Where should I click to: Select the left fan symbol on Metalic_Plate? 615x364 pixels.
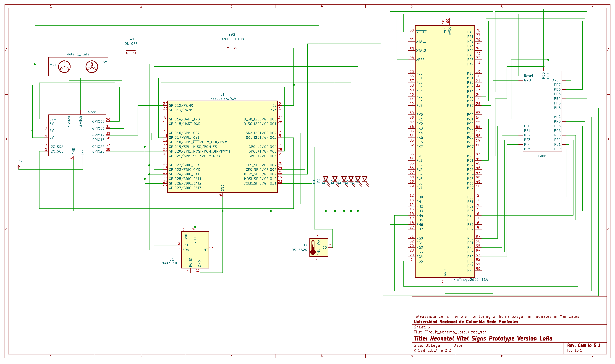tap(64, 67)
